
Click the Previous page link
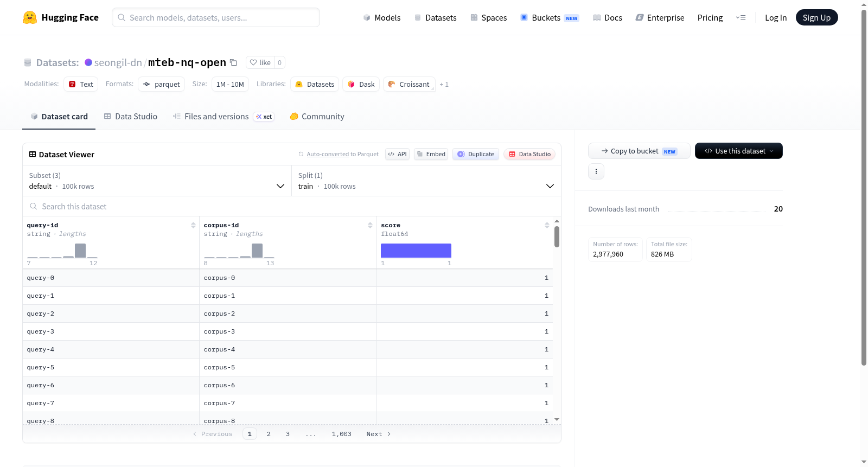pyautogui.click(x=213, y=434)
